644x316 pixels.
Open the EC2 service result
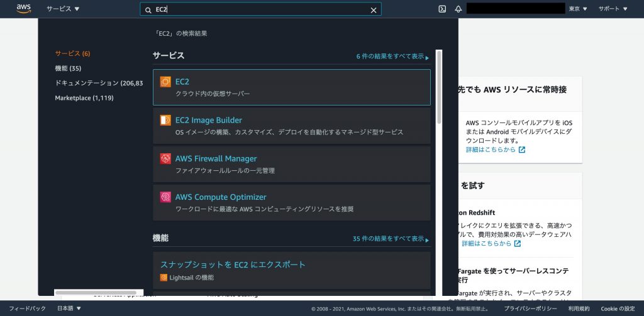(x=292, y=87)
